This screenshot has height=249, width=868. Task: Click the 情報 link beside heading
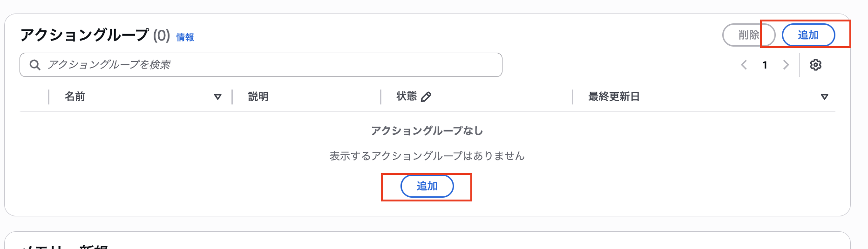(185, 37)
